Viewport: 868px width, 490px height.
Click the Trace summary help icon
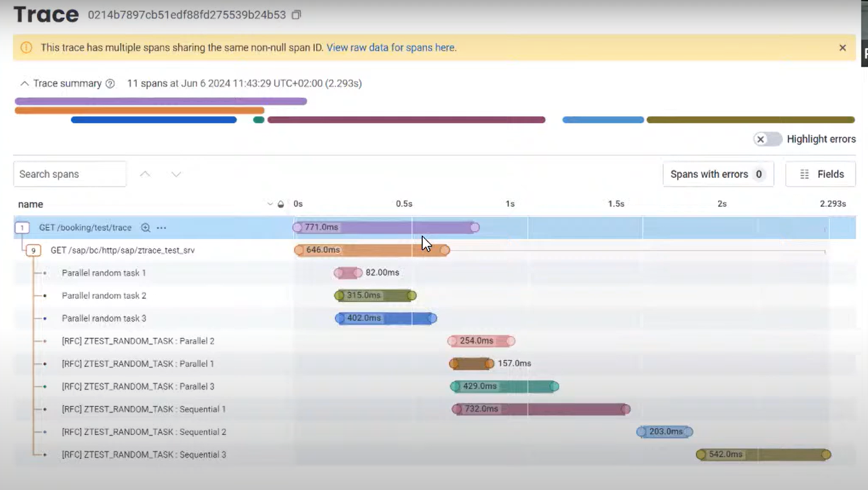[110, 83]
